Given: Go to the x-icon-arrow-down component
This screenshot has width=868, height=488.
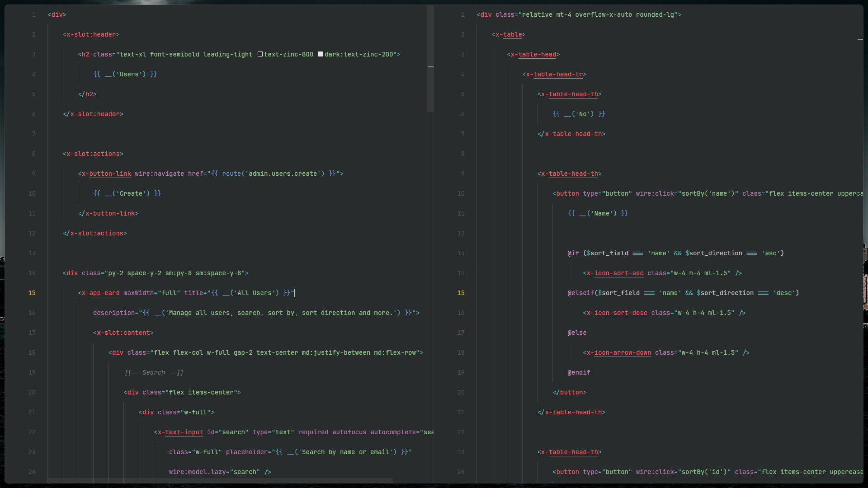Looking at the screenshot, I should [x=622, y=353].
